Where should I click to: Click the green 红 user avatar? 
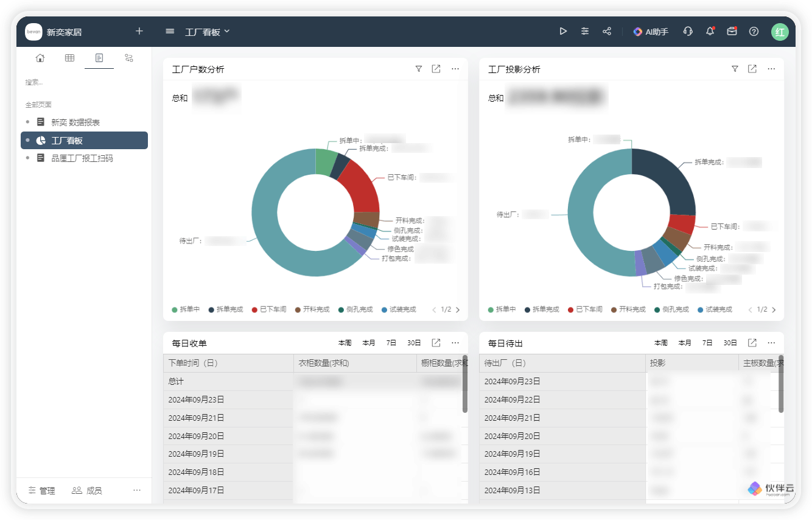[x=780, y=32]
